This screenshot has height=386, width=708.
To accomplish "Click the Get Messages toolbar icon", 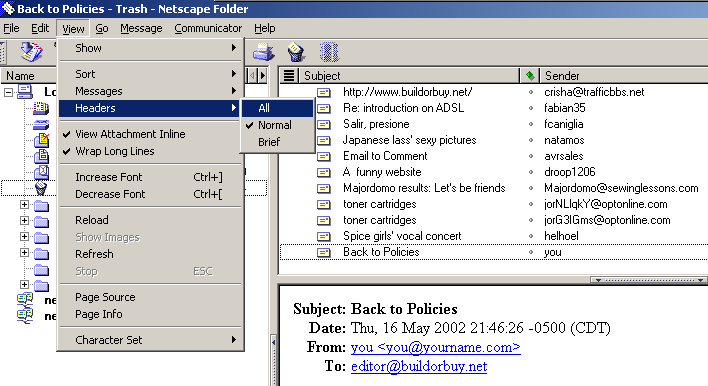I will (x=32, y=52).
